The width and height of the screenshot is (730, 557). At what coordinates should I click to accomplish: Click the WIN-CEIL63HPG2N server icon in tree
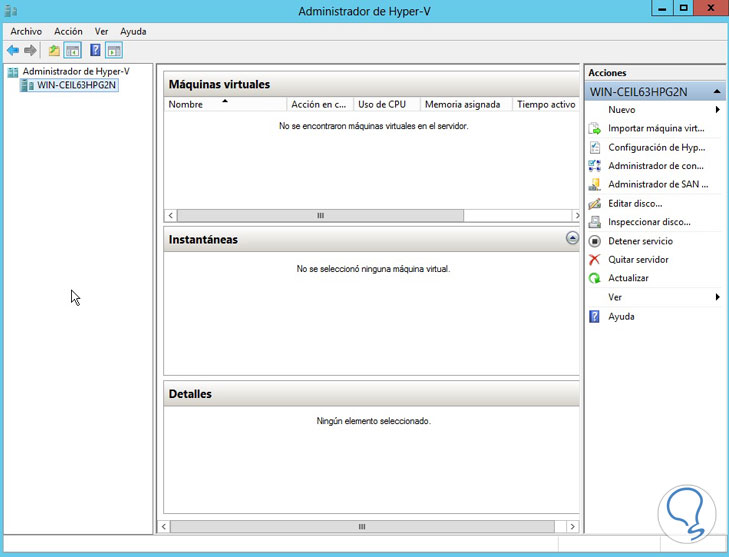click(x=27, y=85)
